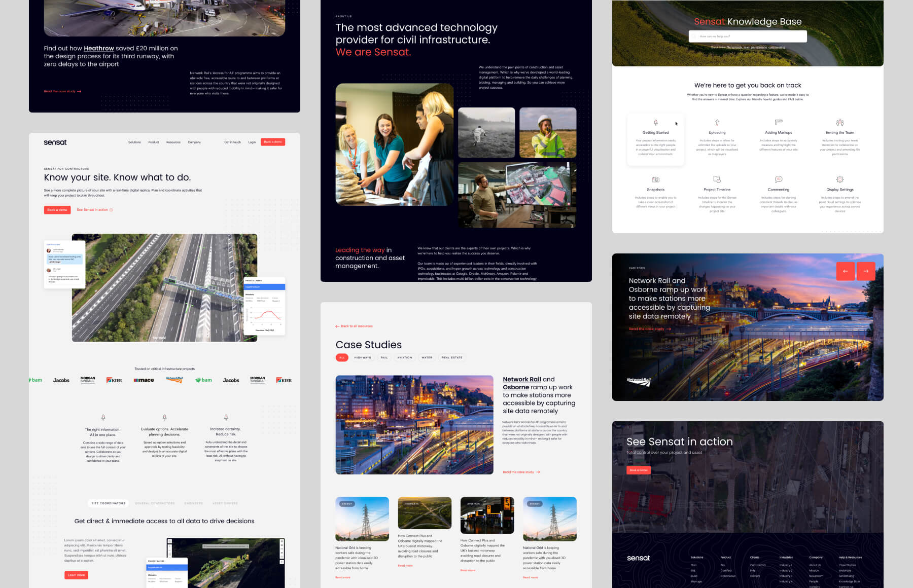Click the Snapshots camera icon
Screen dimensions: 913x588
(x=655, y=179)
